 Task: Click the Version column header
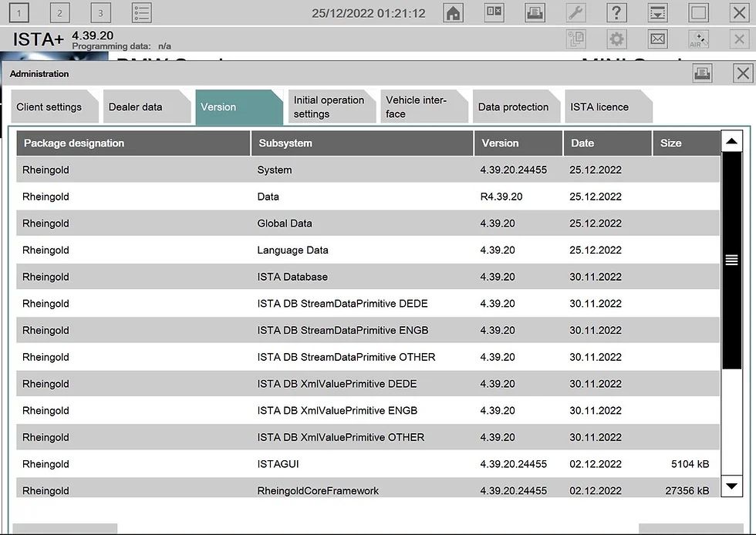[x=518, y=143]
